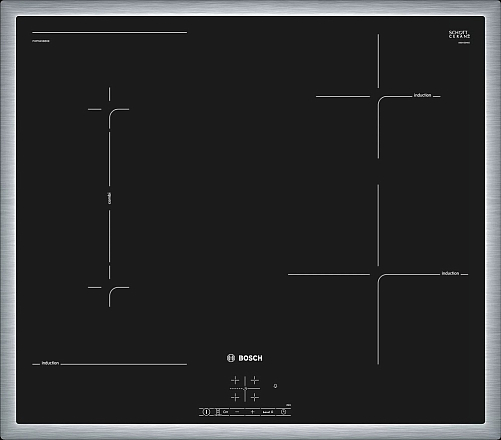Select the front-right cooking zone plus symbol
501x440 pixels.
point(255,397)
